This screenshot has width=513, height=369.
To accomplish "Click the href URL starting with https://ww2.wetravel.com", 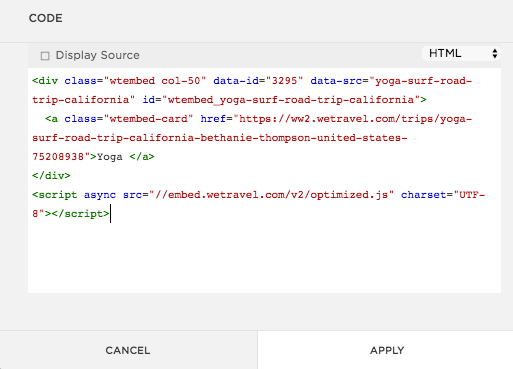I will 252,138.
